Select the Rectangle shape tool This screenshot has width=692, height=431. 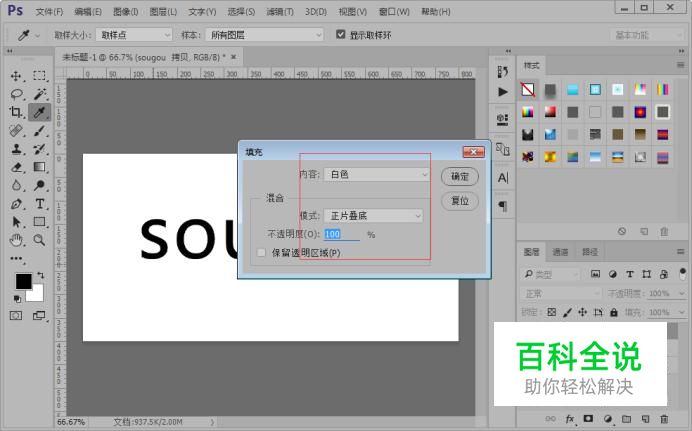[x=39, y=221]
